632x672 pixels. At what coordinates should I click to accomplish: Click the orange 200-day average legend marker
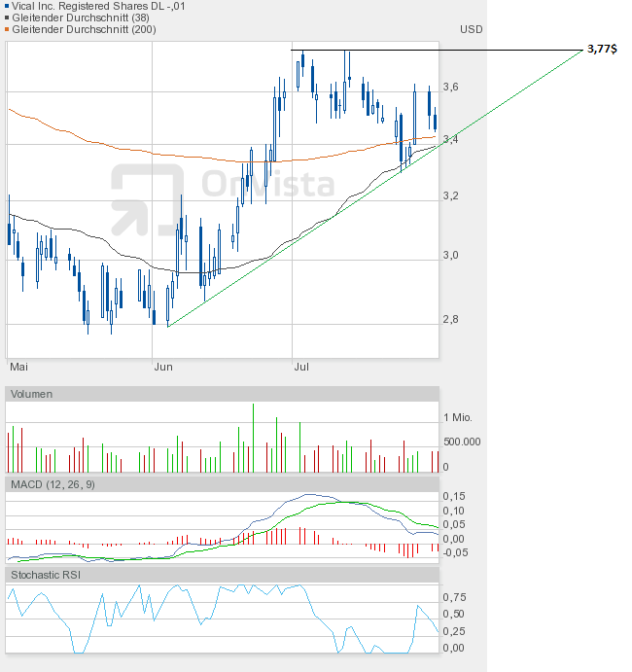(x=7, y=29)
